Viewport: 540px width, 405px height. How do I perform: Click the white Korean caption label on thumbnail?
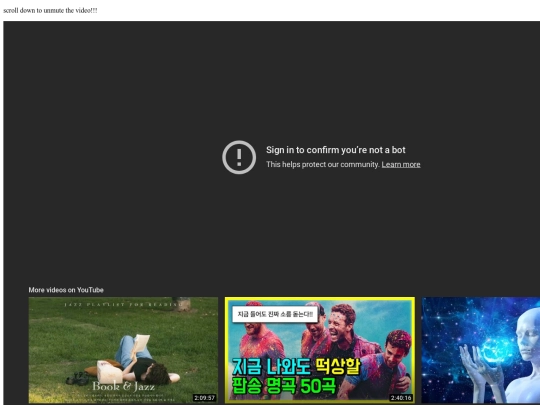275,314
